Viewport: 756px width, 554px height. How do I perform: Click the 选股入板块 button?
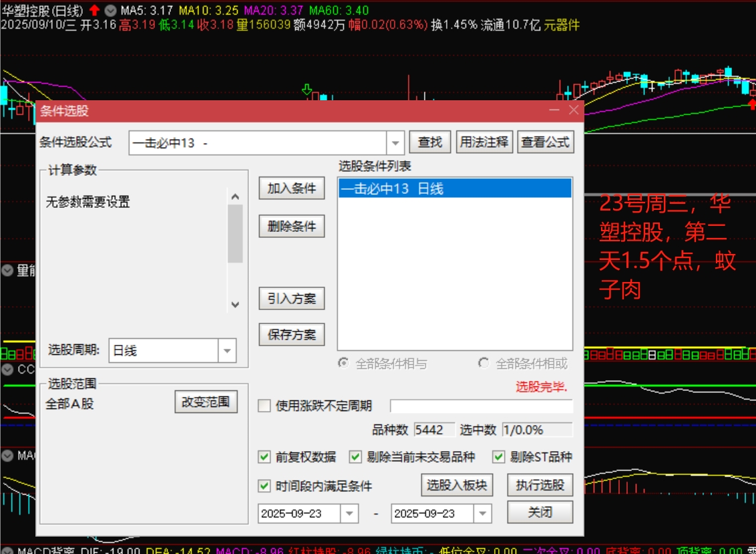tap(457, 485)
